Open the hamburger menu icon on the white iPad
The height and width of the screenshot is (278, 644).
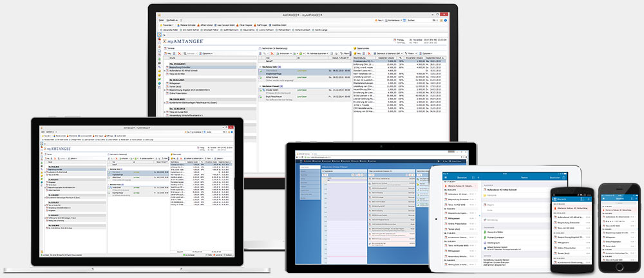[x=446, y=176]
